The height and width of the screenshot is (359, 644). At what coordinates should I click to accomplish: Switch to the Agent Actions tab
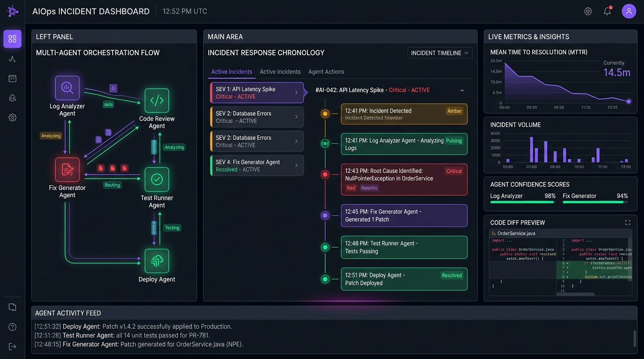click(x=326, y=72)
